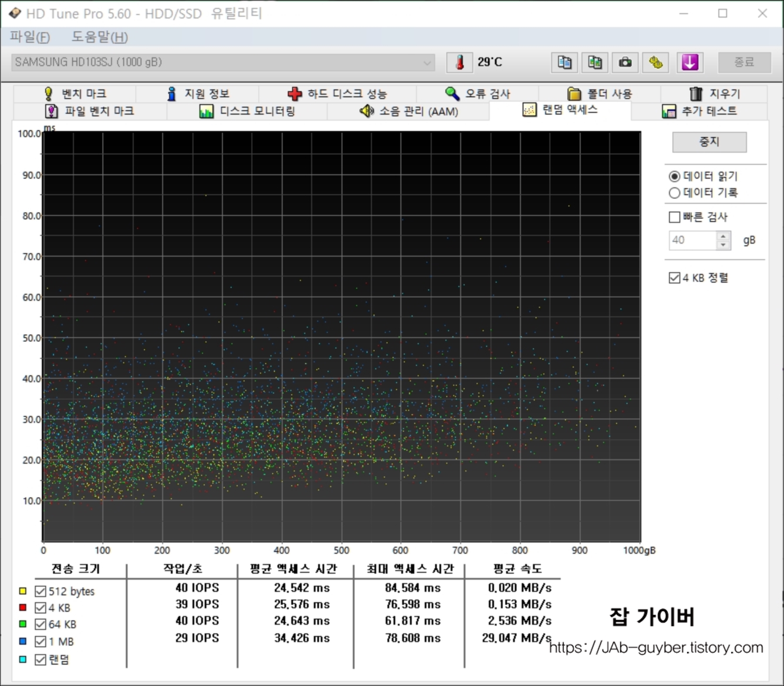The image size is (784, 686).
Task: Uncheck the 512 bytes transfer size checkbox
Action: (x=40, y=591)
